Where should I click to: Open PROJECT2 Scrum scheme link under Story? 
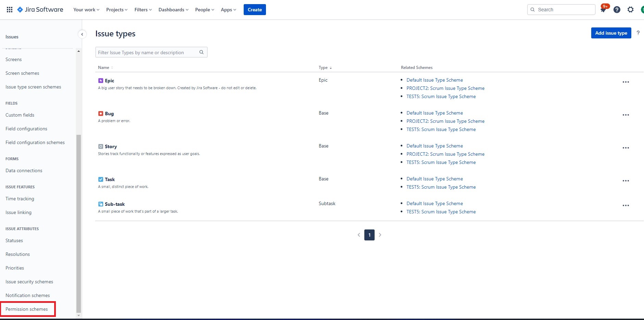coord(445,154)
